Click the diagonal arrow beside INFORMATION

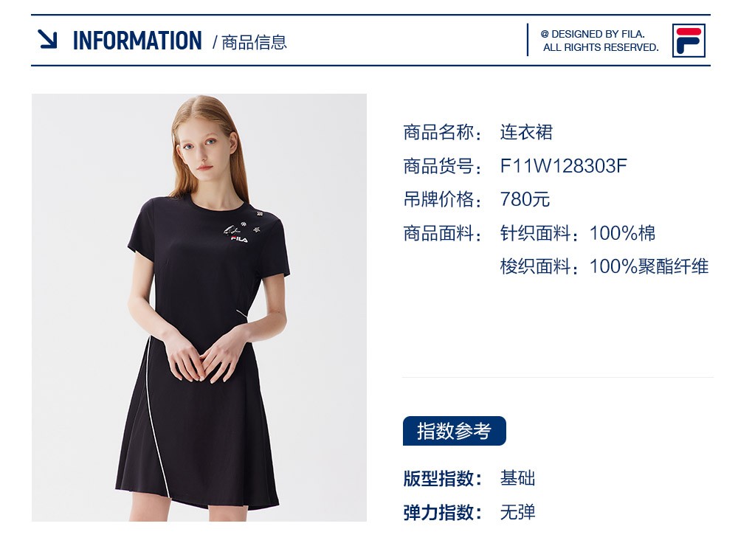coord(47,39)
